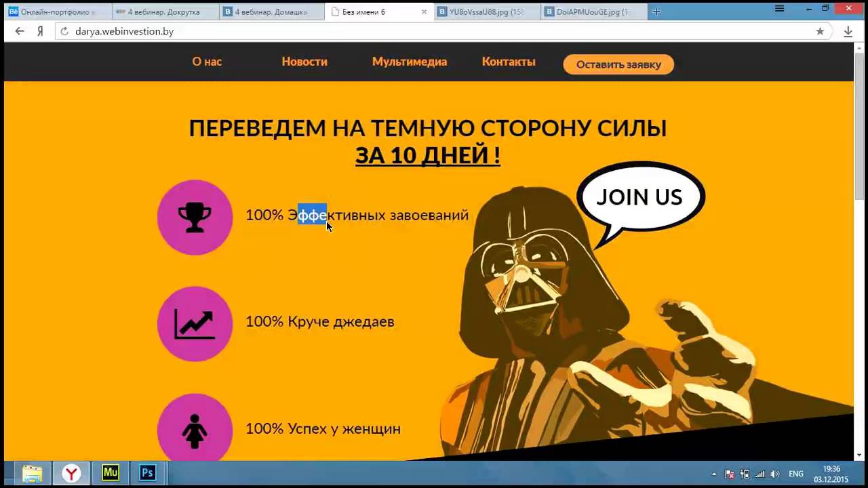
Task: Open File Explorer from the taskbar
Action: coord(32,472)
